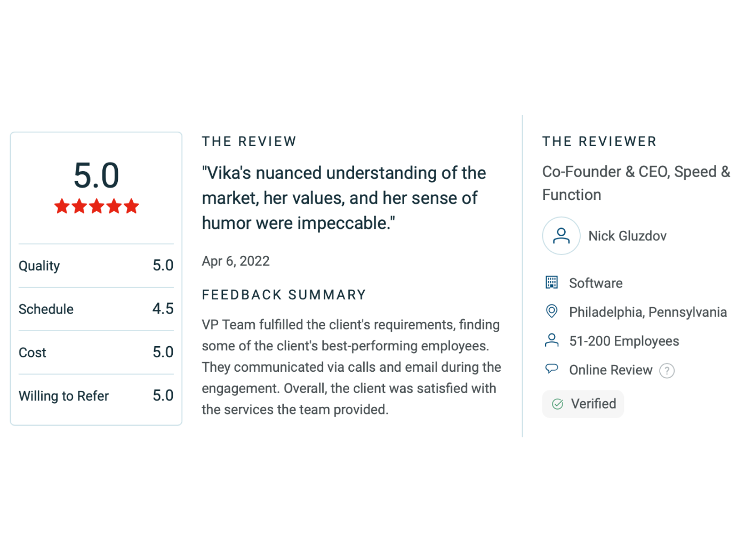Click the Schedule 4.5 score row
This screenshot has height=560, width=737.
[x=96, y=309]
